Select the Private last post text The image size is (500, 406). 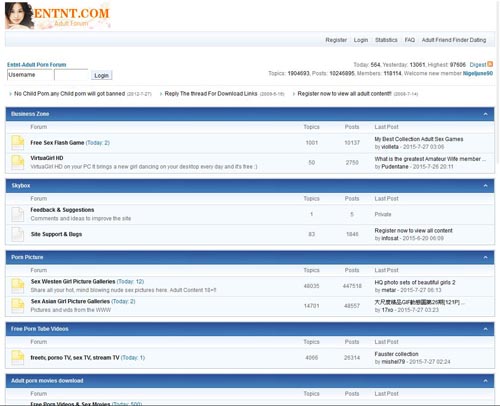383,214
